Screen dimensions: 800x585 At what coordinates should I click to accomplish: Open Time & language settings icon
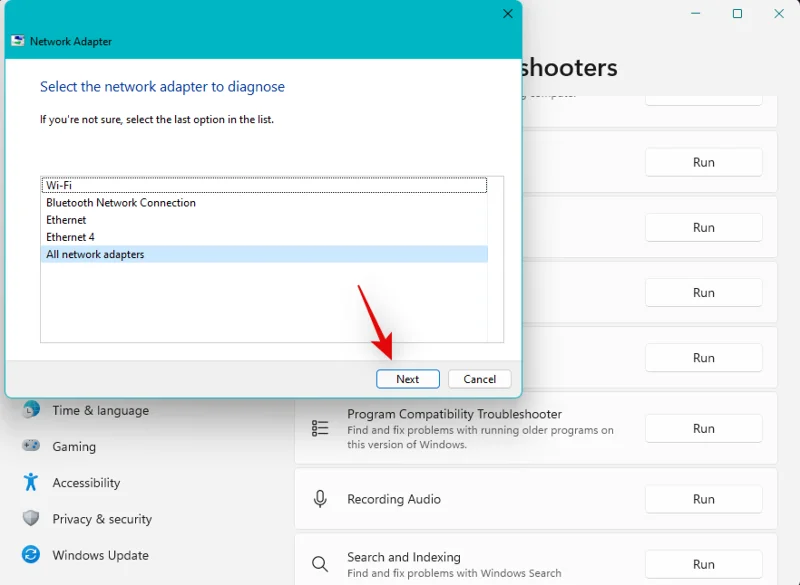point(31,410)
